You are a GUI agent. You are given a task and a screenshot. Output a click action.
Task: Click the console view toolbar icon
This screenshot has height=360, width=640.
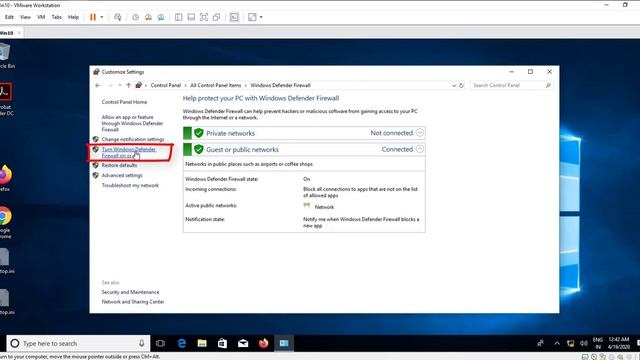[x=234, y=17]
